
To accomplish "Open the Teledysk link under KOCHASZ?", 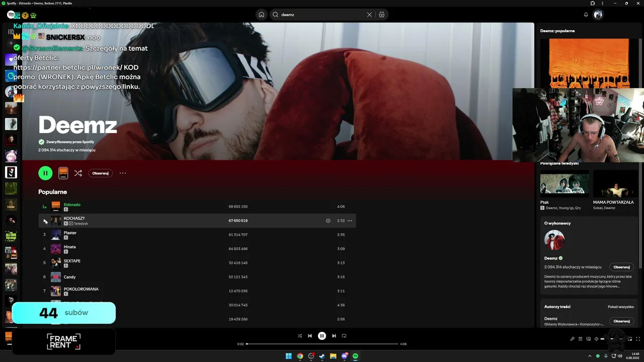I will click(x=80, y=223).
